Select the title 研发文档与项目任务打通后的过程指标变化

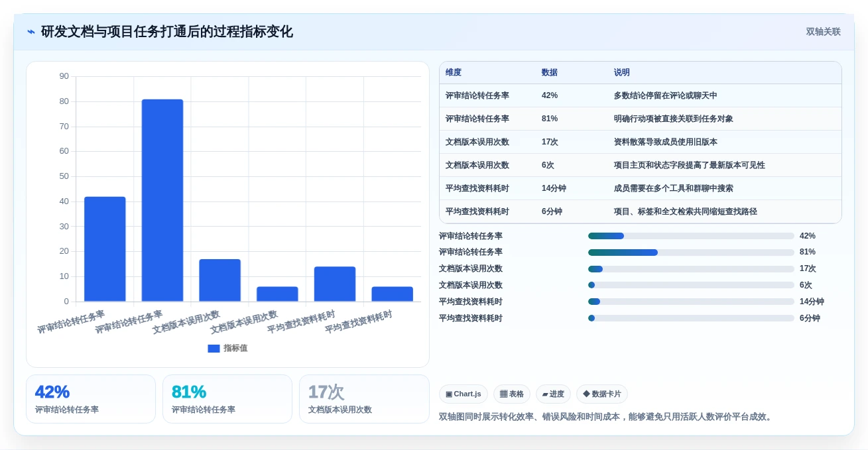(167, 32)
